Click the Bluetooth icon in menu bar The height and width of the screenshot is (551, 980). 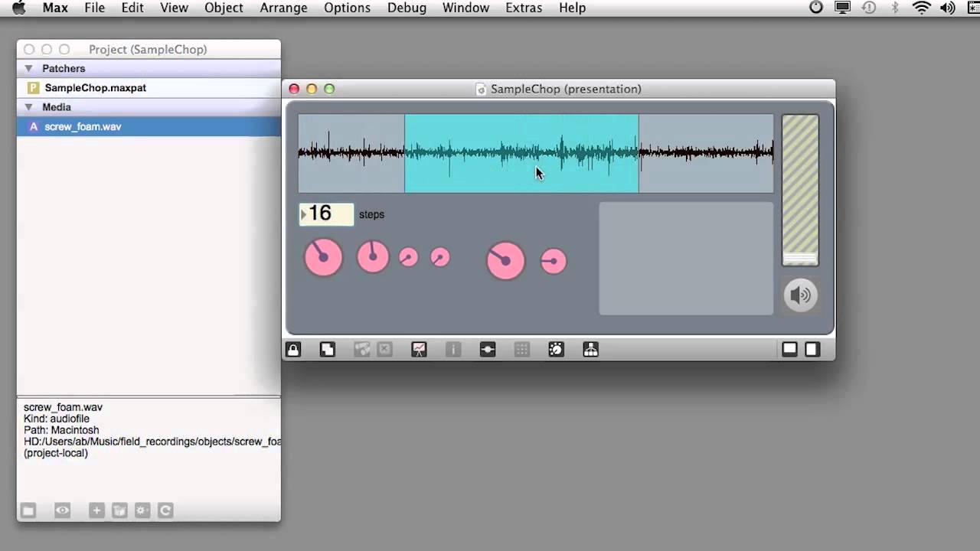tap(894, 8)
